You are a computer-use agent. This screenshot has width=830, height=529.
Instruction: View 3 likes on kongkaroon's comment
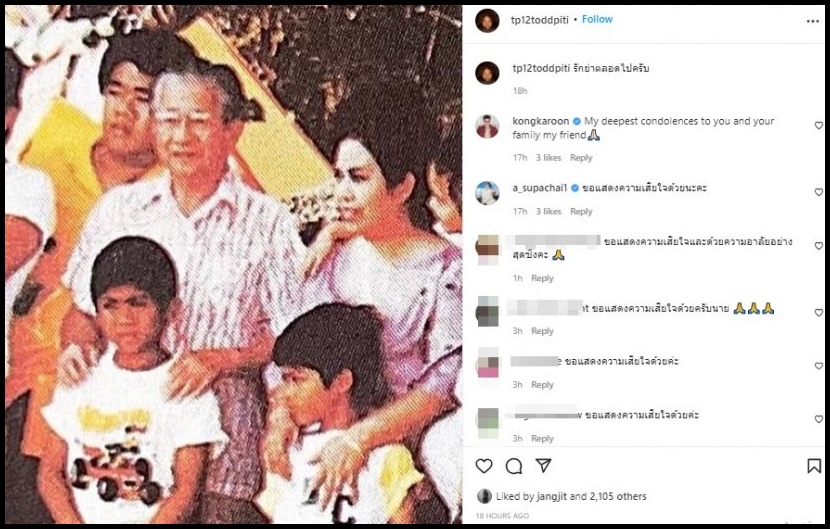point(548,158)
